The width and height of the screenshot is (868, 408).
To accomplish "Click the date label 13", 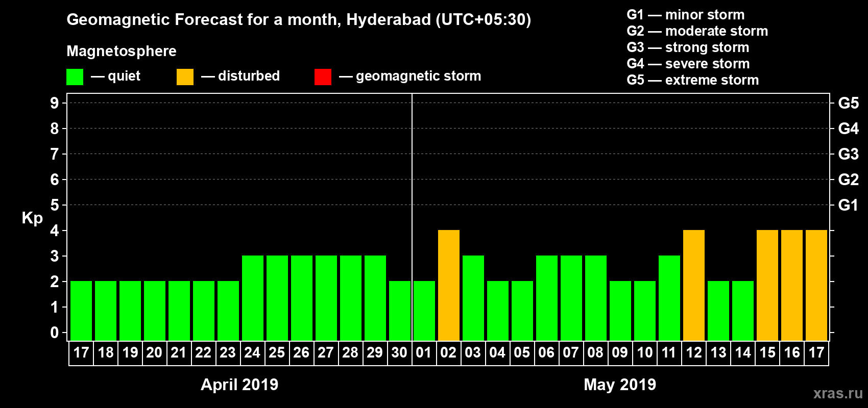I will click(x=718, y=353).
